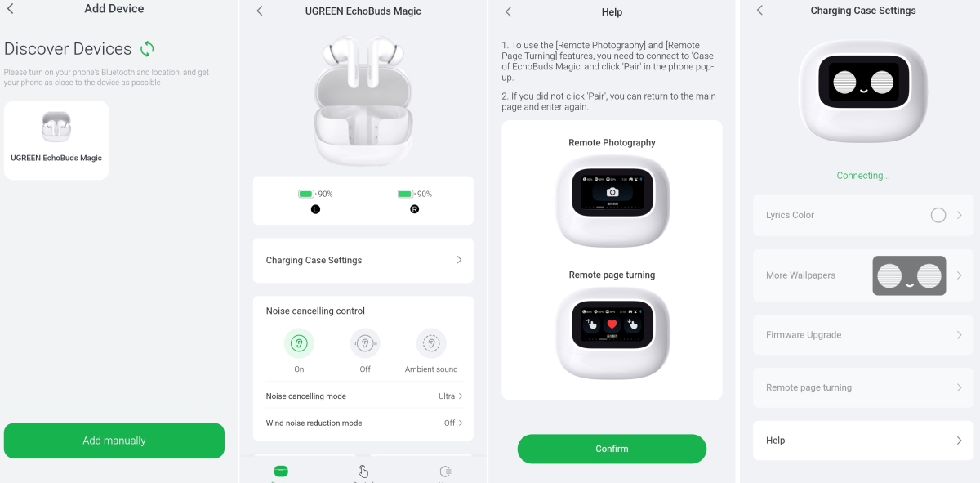The height and width of the screenshot is (483, 980).
Task: Turn noise cancelling On
Action: click(299, 344)
